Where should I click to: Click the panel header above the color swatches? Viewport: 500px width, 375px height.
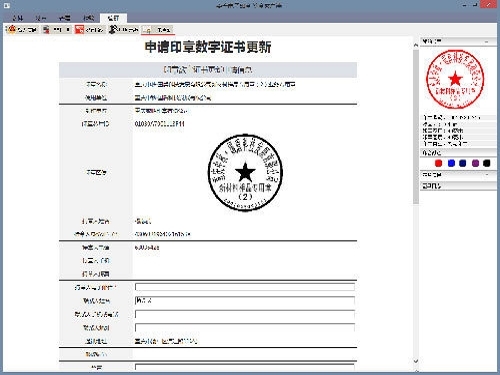coord(458,153)
